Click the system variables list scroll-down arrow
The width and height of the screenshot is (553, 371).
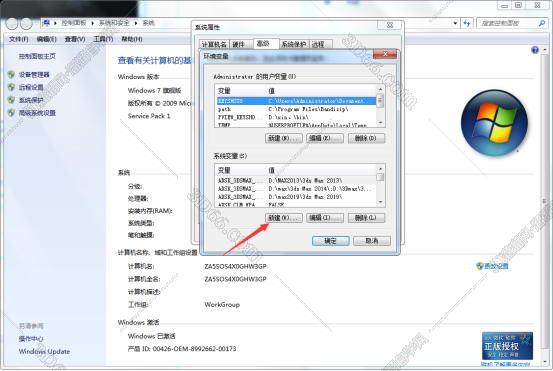coord(380,202)
